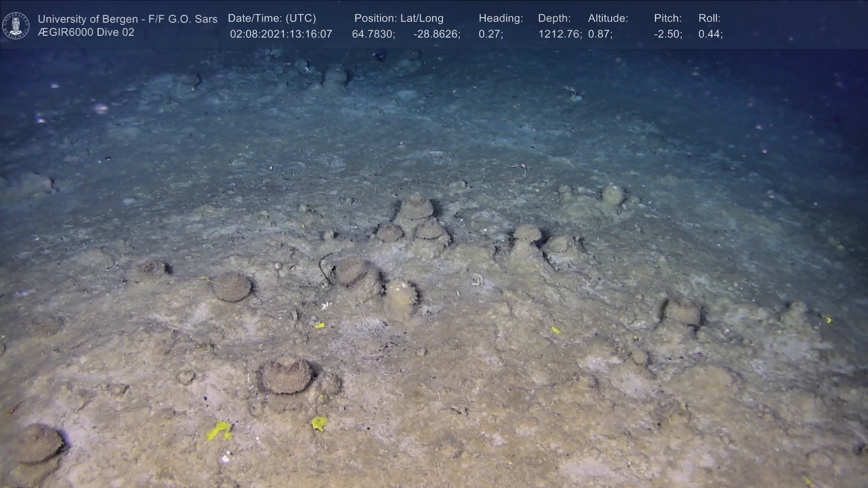Click the Heading label
Viewport: 868px width, 488px height.
500,19
